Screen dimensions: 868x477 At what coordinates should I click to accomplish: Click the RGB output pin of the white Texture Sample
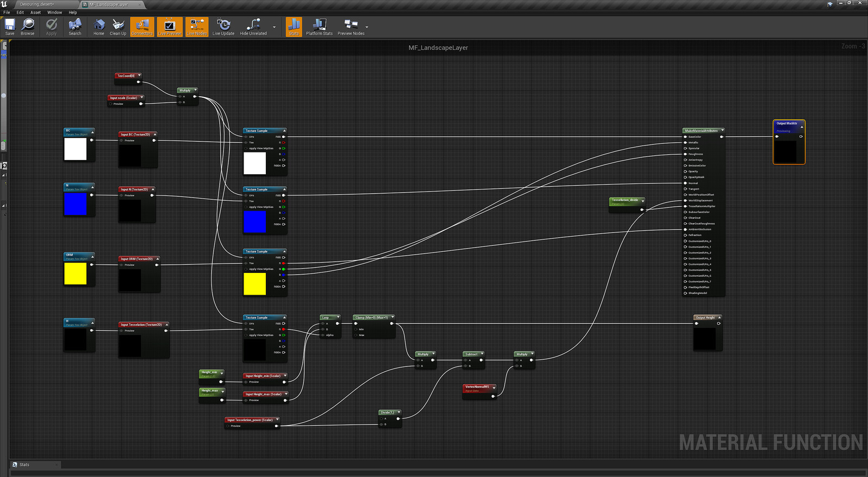click(283, 137)
